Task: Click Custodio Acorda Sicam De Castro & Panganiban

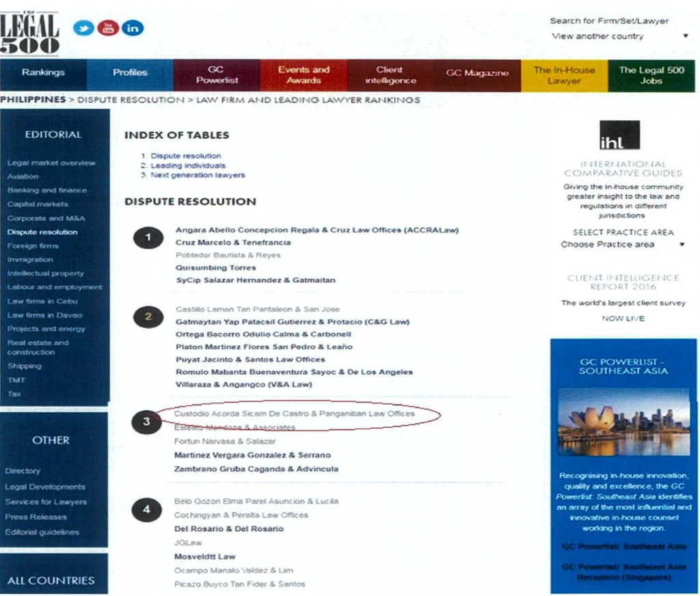Action: point(294,414)
